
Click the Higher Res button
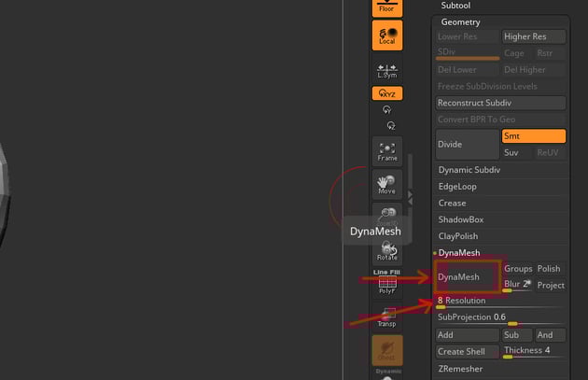point(534,36)
